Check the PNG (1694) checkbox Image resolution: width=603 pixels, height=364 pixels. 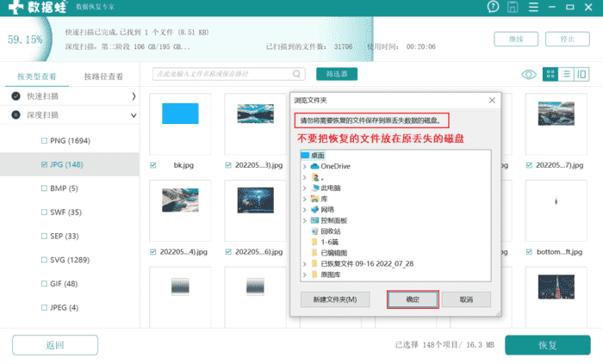pyautogui.click(x=44, y=140)
